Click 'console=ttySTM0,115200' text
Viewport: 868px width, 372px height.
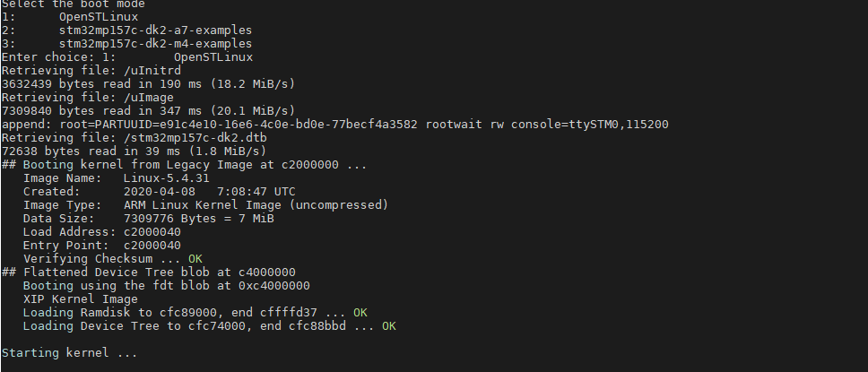[x=589, y=124]
